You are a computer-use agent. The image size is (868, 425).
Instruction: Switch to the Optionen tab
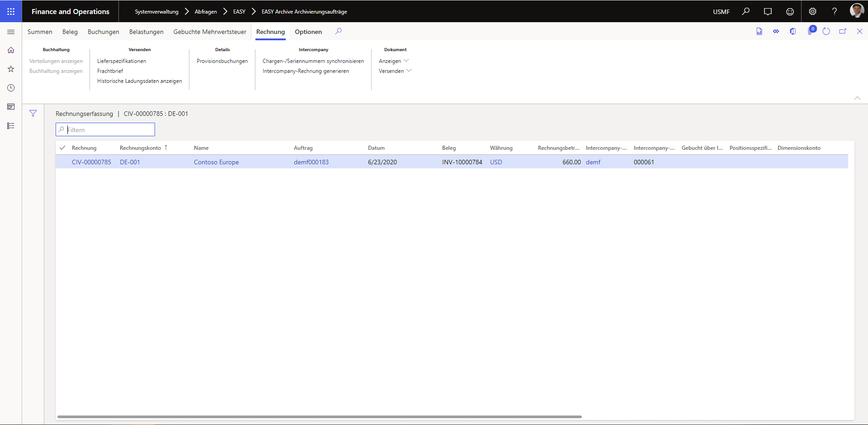308,32
